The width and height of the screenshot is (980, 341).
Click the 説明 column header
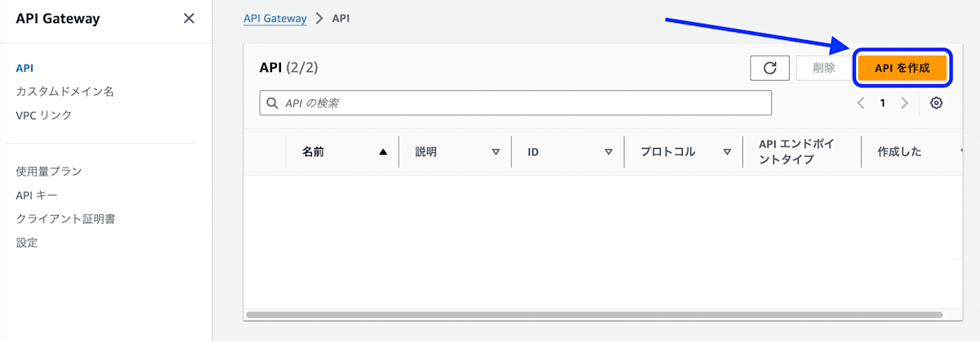[x=426, y=152]
